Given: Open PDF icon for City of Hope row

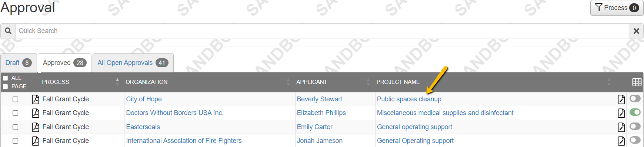Looking at the screenshot, I should tap(36, 99).
